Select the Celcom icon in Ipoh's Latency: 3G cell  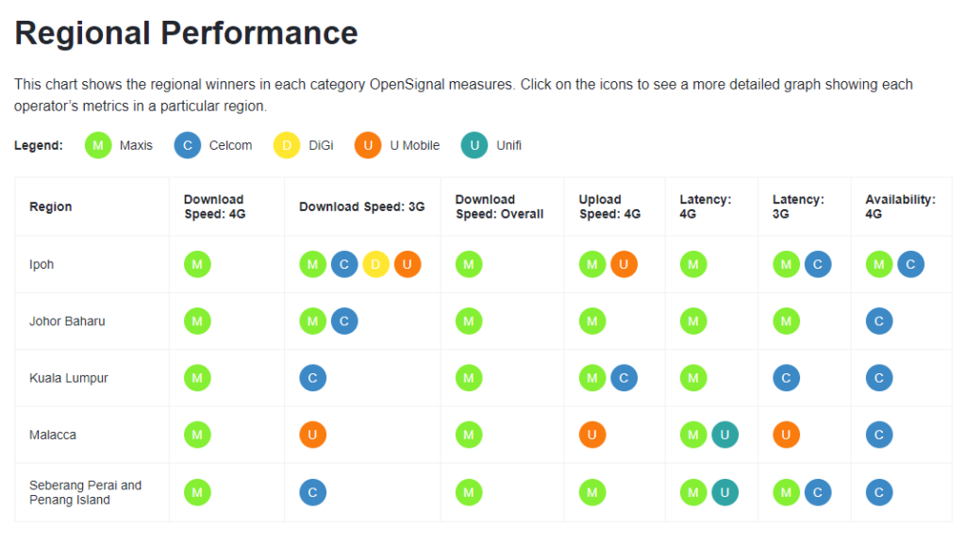tap(818, 265)
